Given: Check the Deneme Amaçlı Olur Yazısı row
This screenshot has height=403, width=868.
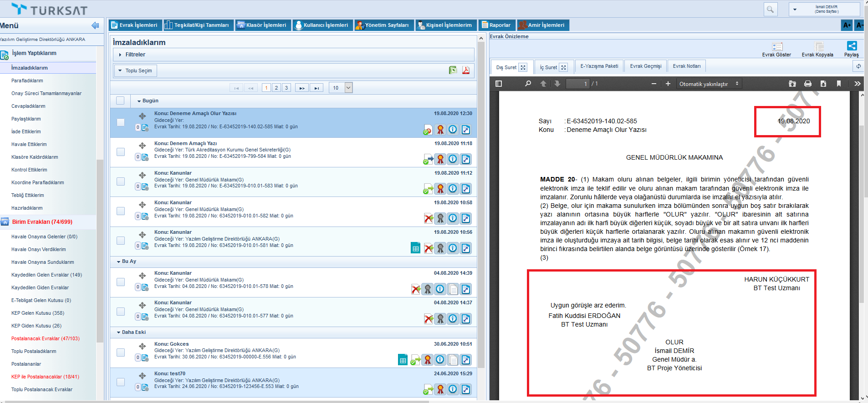Looking at the screenshot, I should [121, 122].
